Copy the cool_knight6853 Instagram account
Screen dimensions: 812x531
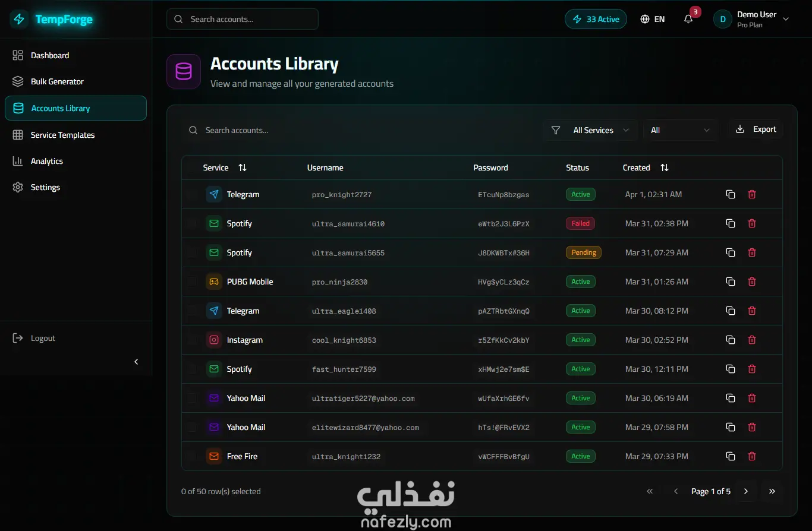pyautogui.click(x=731, y=340)
